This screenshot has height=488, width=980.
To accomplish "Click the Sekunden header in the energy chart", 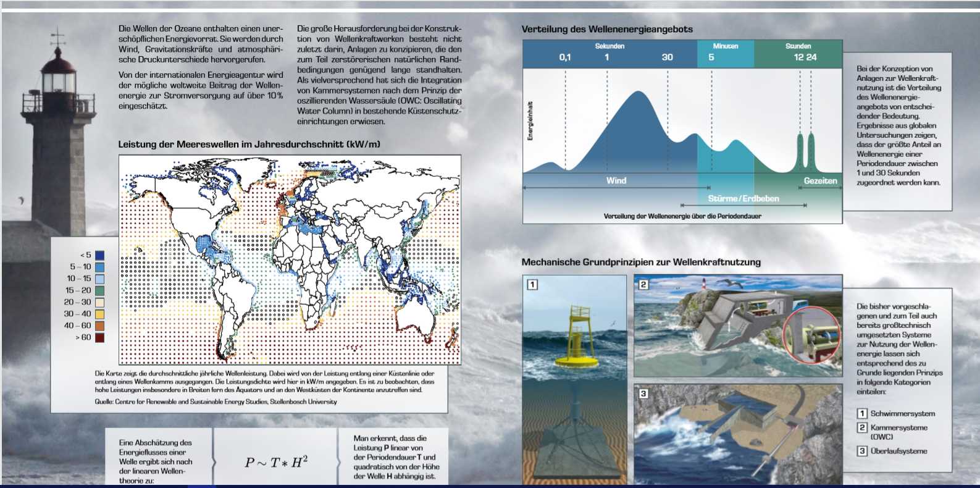I will tap(609, 46).
